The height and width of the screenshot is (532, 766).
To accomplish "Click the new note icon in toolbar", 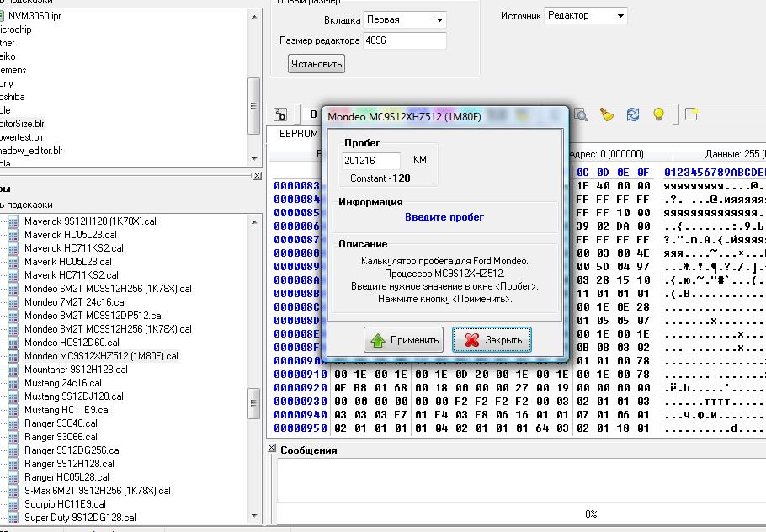I will (x=691, y=114).
